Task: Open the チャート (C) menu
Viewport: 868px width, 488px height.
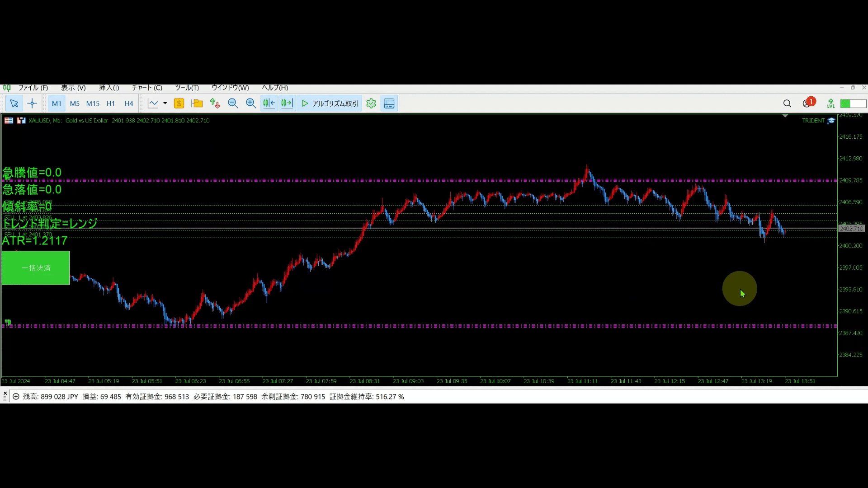Action: click(147, 88)
